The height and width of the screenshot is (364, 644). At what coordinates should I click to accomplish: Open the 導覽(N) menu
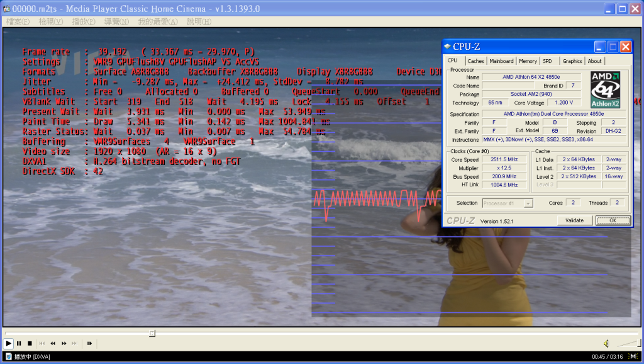point(116,21)
